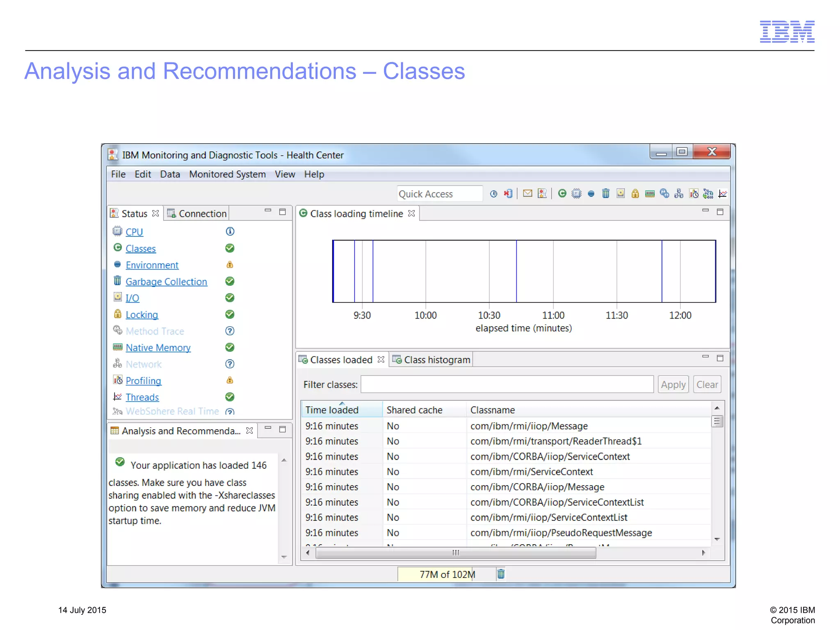Click the Apply filter button

coord(673,385)
